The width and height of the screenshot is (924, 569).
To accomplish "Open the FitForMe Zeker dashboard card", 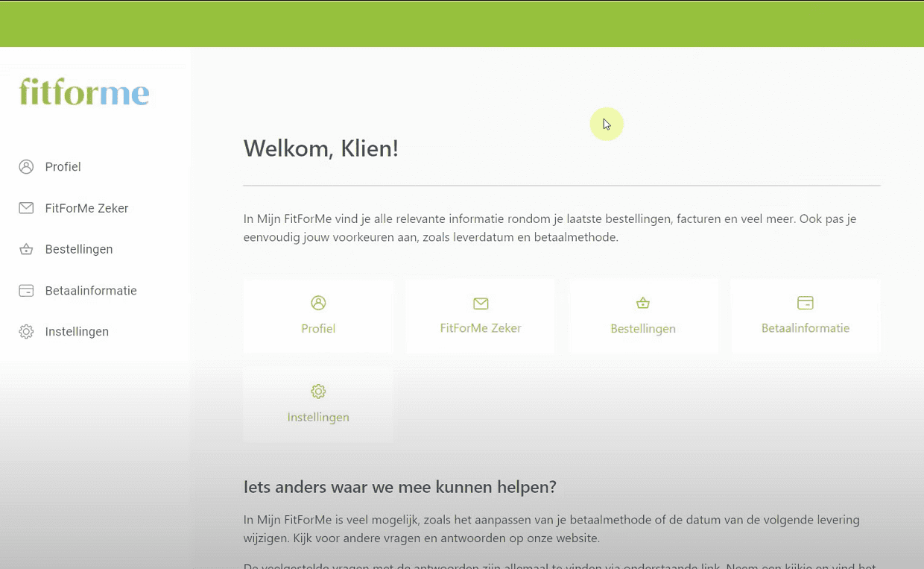I will coord(481,315).
